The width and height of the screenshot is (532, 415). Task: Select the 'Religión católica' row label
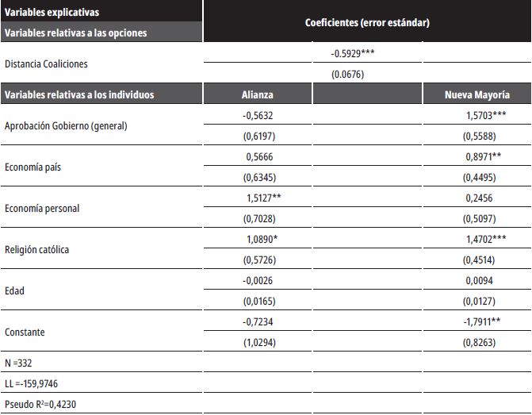pos(37,249)
